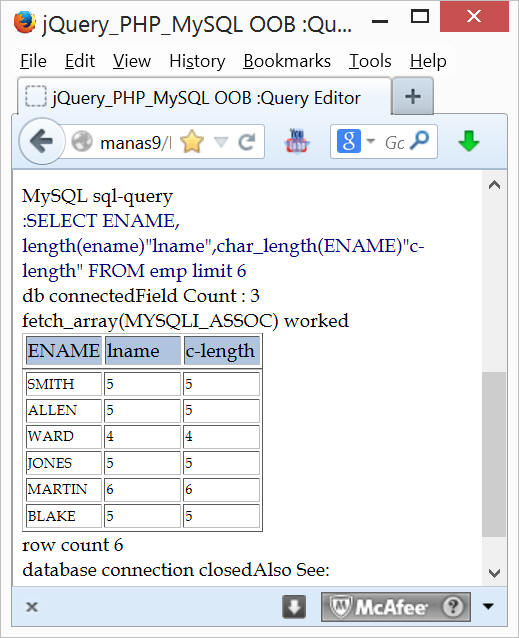This screenshot has height=638, width=519.
Task: Close the add-on bar with the x
Action: [x=32, y=607]
